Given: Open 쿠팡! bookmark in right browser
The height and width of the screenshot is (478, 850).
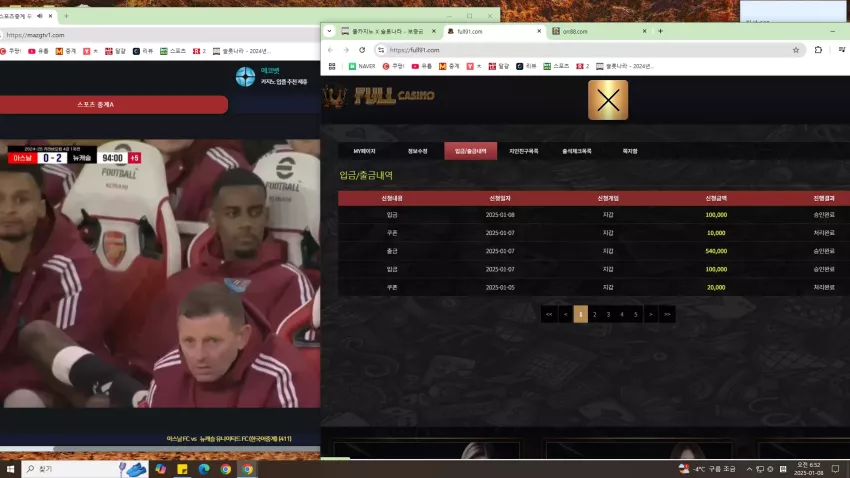Looking at the screenshot, I should (x=394, y=66).
